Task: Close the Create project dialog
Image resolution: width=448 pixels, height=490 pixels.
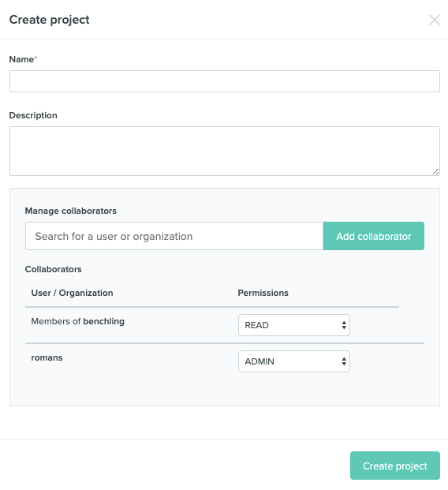Action: (435, 20)
